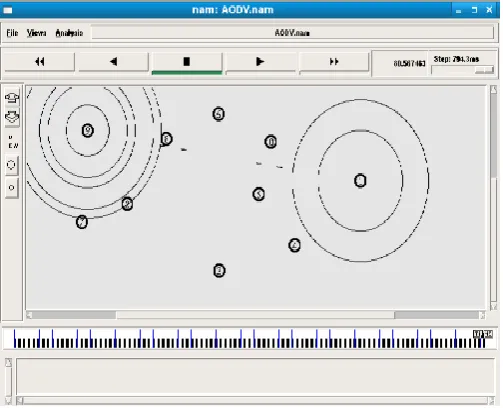Adjust the Step rate slider
This screenshot has width=503, height=408.
463,70
